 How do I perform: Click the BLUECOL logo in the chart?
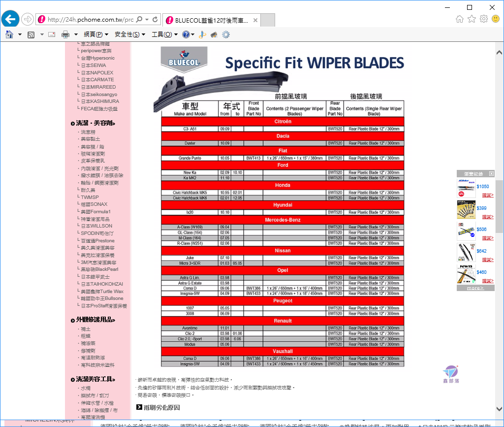(184, 60)
